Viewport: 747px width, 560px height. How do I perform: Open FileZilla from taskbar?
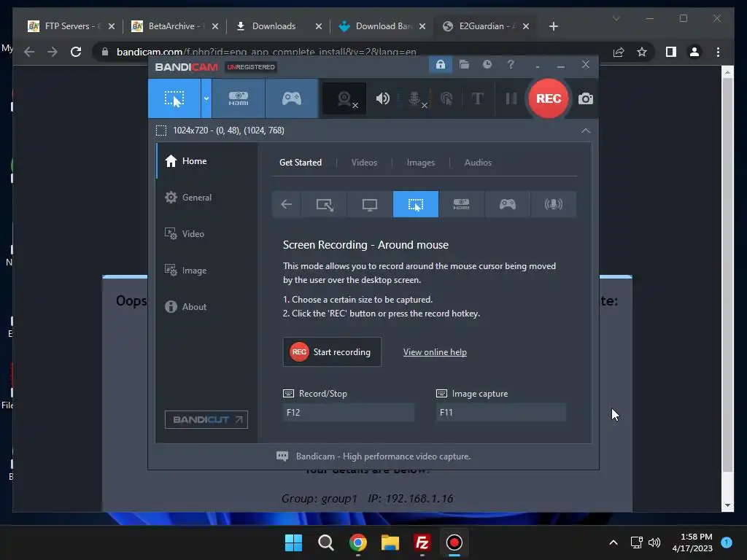(x=422, y=542)
